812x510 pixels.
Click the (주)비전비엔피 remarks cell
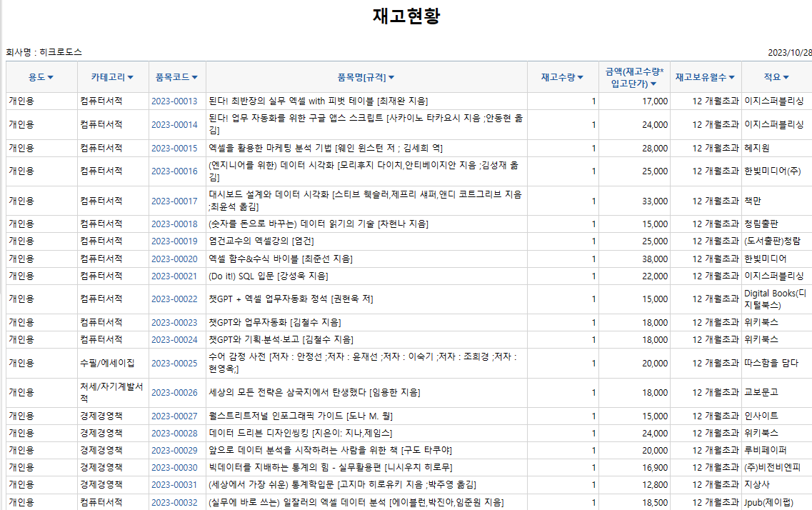(x=777, y=468)
